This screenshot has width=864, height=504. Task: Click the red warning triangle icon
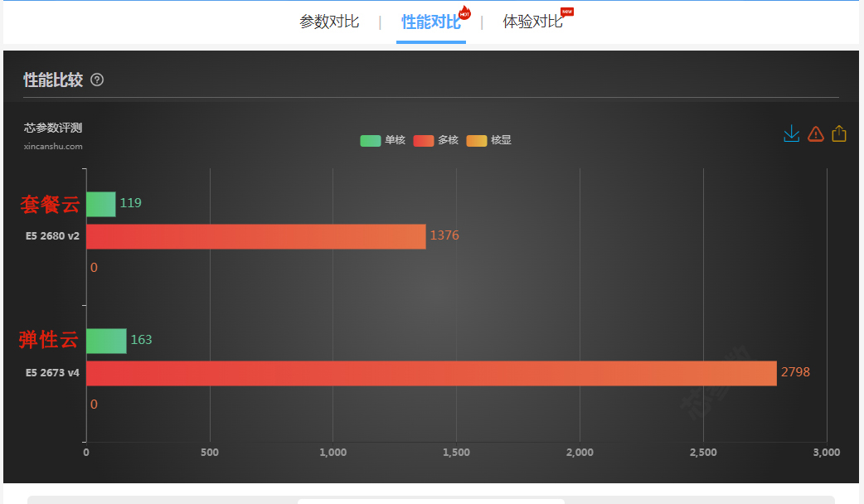tap(815, 133)
